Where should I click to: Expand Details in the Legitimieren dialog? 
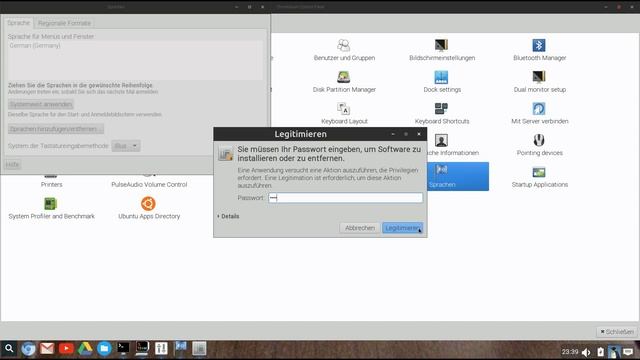tap(228, 216)
